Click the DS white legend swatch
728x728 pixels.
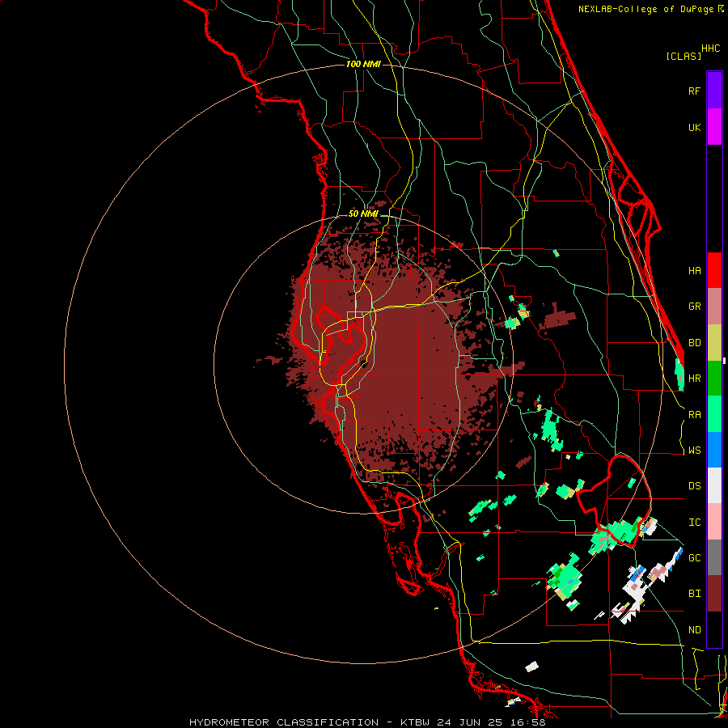(x=714, y=485)
